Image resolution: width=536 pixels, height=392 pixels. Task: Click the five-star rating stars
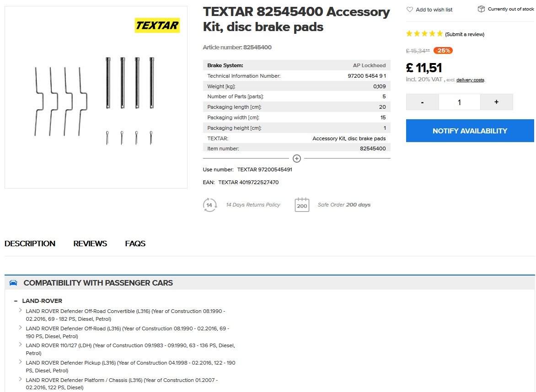(x=424, y=34)
